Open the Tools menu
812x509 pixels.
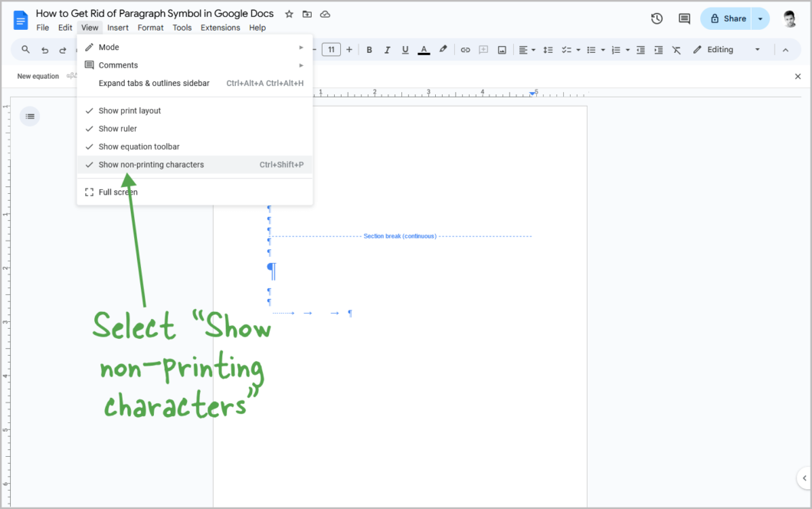(x=182, y=28)
